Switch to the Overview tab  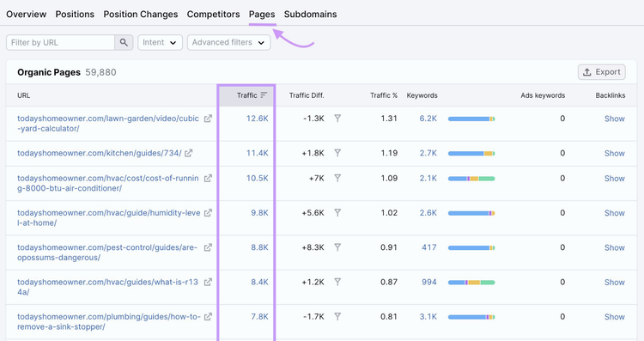(27, 14)
